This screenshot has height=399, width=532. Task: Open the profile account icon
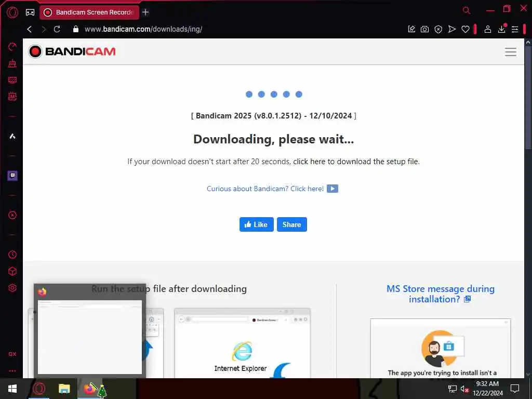coord(487,29)
